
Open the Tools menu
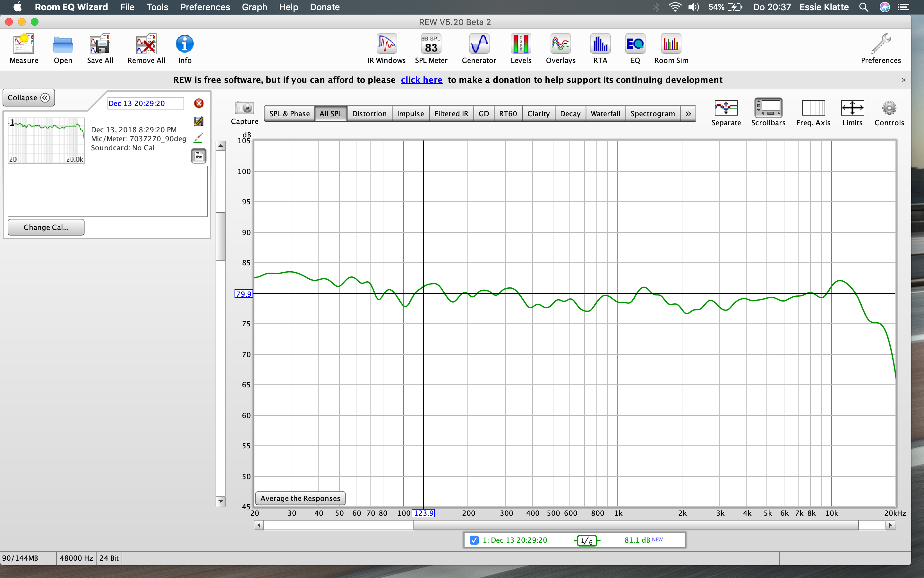click(x=157, y=7)
